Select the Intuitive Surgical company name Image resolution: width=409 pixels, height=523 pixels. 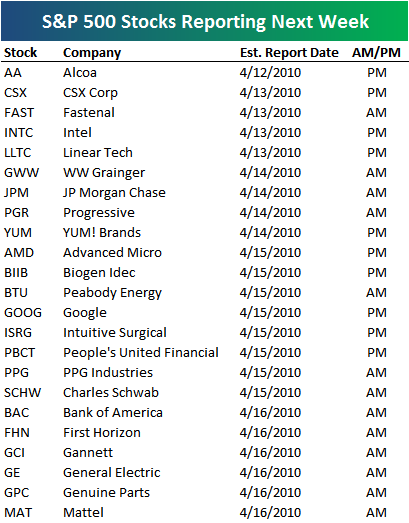[115, 333]
